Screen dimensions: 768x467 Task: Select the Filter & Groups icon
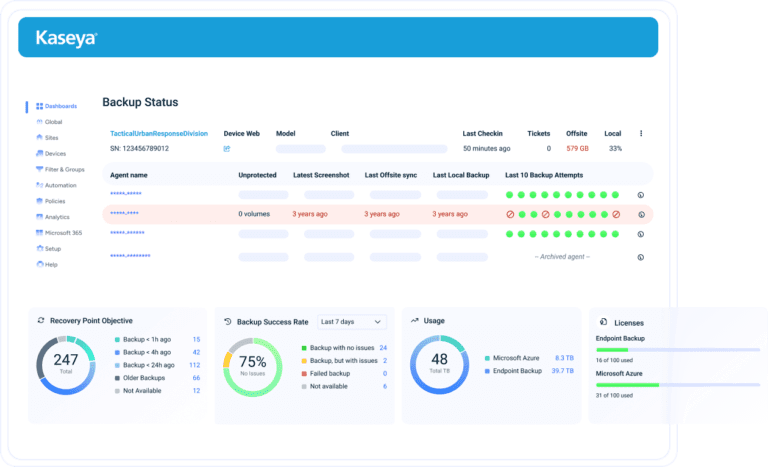coord(40,169)
